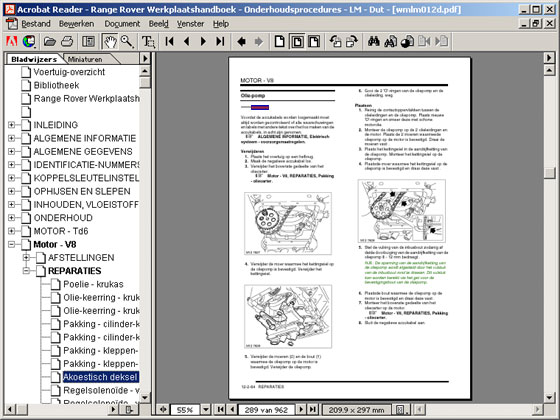Open the Beeld menu
The height and width of the screenshot is (420, 560).
159,24
